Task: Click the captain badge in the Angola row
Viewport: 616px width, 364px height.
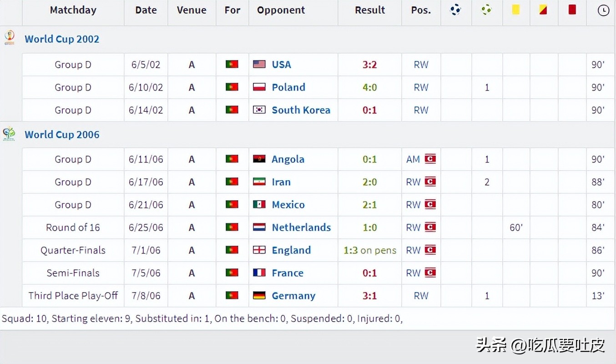Action: (430, 159)
